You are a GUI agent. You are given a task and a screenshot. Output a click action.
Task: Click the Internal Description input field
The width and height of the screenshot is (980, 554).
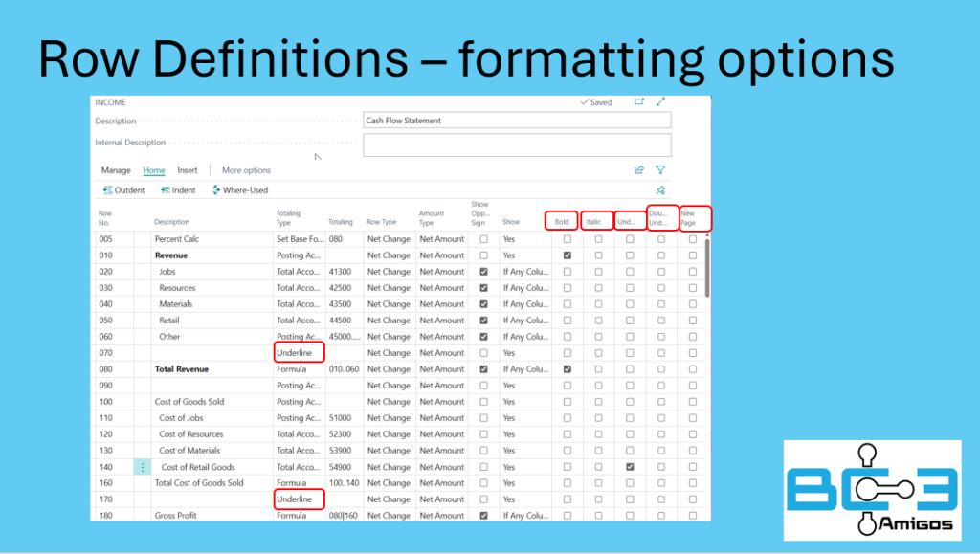(x=517, y=144)
